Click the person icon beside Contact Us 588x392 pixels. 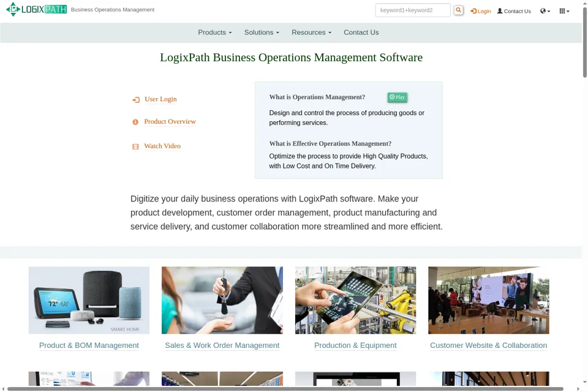(500, 11)
